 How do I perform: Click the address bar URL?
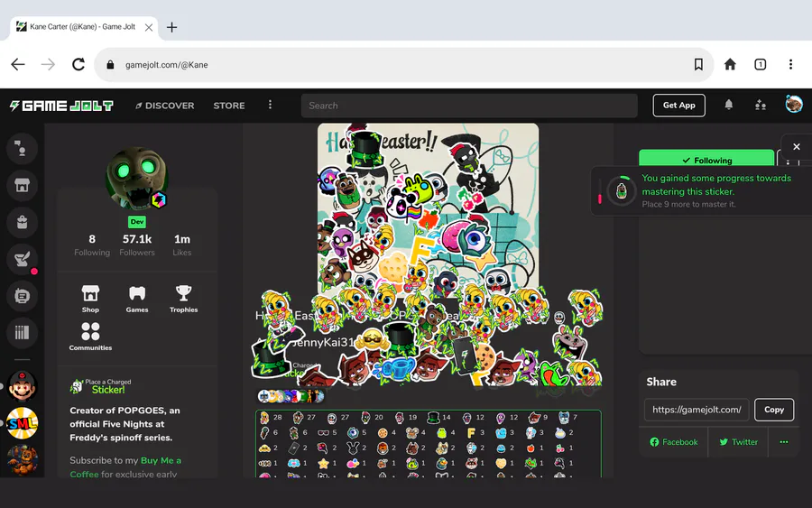166,65
